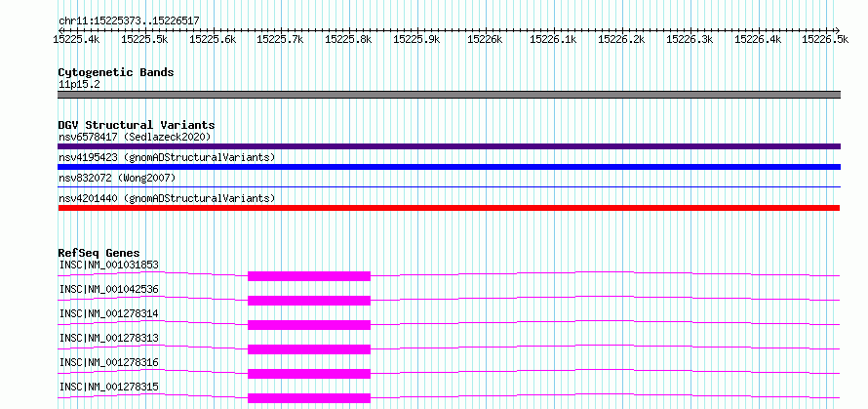This screenshot has height=409, width=868.
Task: Click the gray 11p15.2 cytogenetic band bar
Action: [449, 95]
